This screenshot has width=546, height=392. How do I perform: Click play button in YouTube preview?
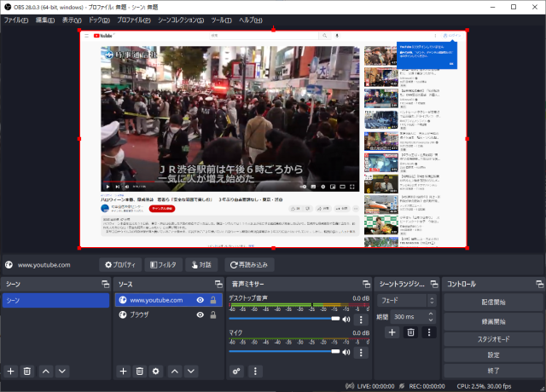point(107,187)
